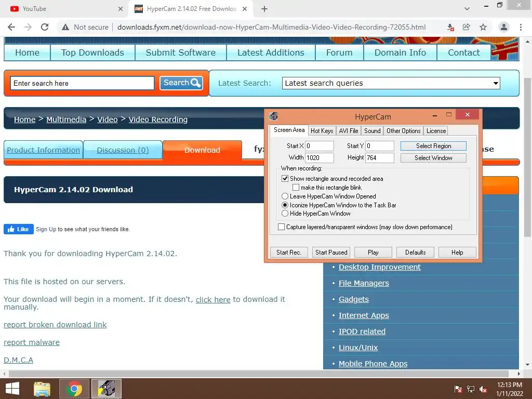Screen dimensions: 532x399
Task: Switch to the YouTube browser tab
Action: pos(64,9)
